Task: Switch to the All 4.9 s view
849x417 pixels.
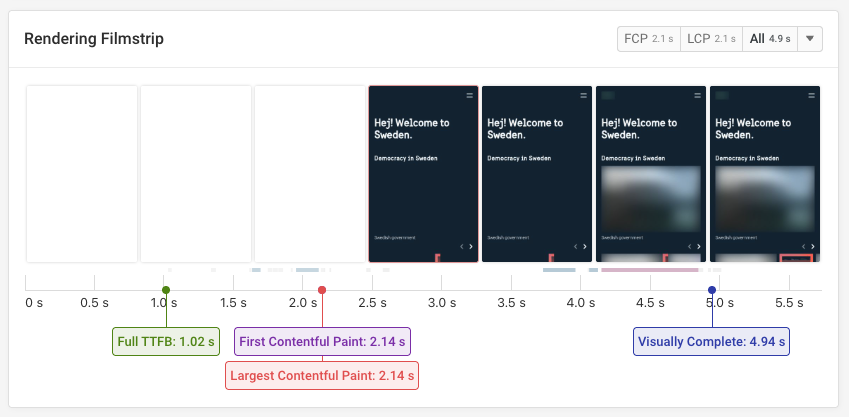Action: [x=768, y=39]
